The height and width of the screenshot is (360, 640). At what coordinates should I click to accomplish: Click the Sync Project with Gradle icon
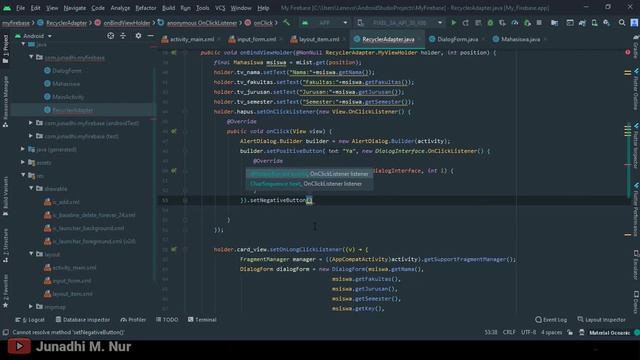click(582, 23)
